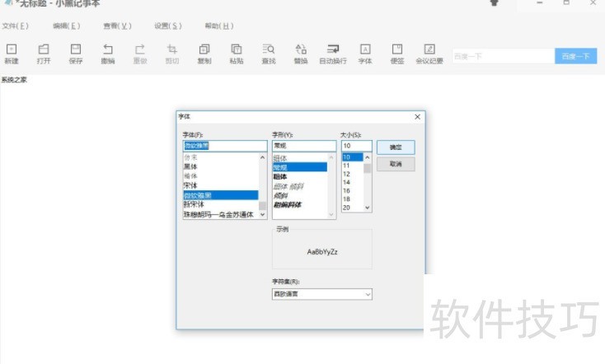Select 新宋体 in the font list
The width and height of the screenshot is (605, 364).
[x=221, y=204]
